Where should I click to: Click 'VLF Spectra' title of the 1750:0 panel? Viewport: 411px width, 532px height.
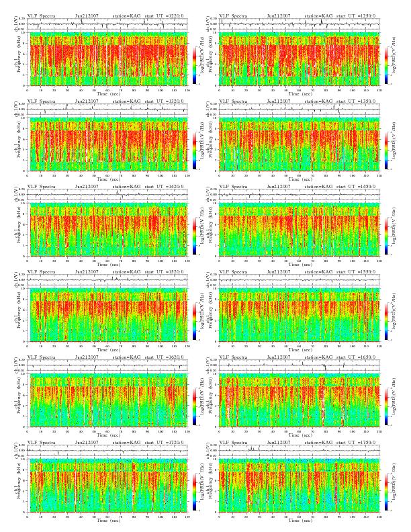coord(233,443)
